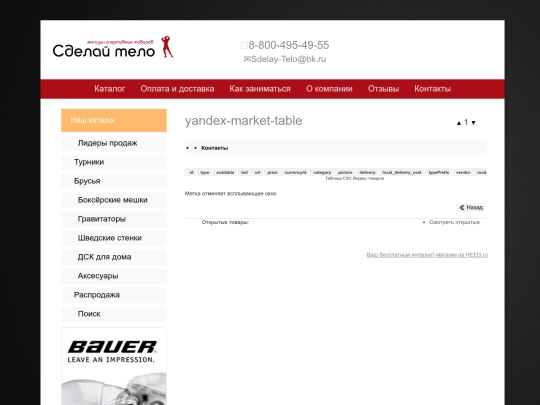Click the category column header
Screen dimensions: 540x405
pos(322,172)
